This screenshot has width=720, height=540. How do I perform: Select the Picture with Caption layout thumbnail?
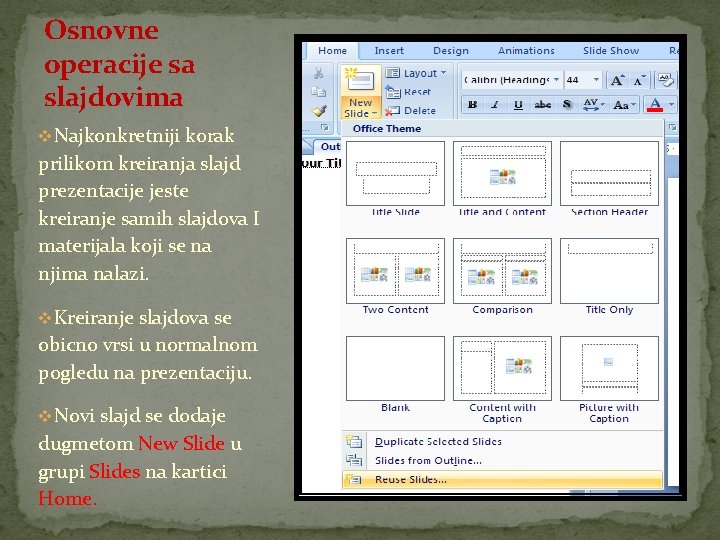coord(609,368)
